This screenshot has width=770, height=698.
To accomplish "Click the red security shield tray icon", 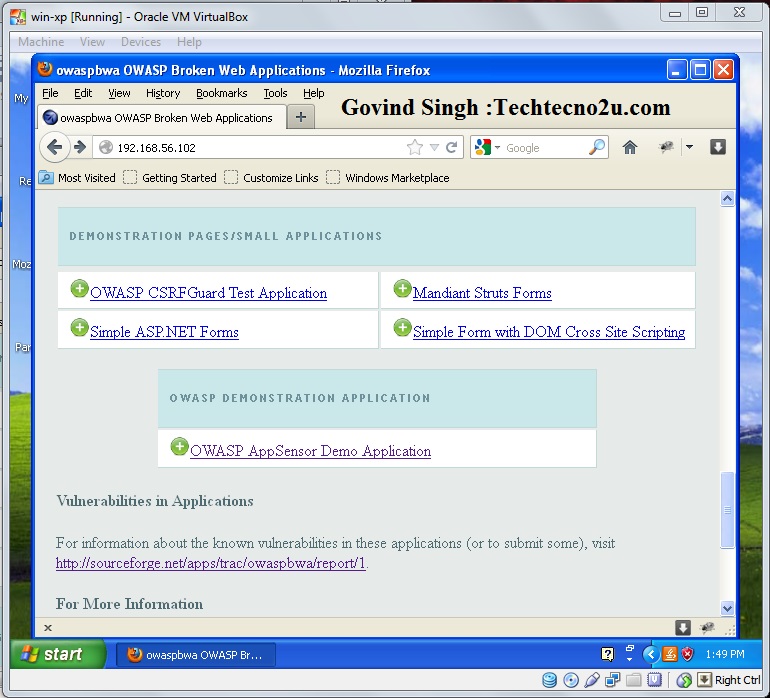I will (x=688, y=654).
